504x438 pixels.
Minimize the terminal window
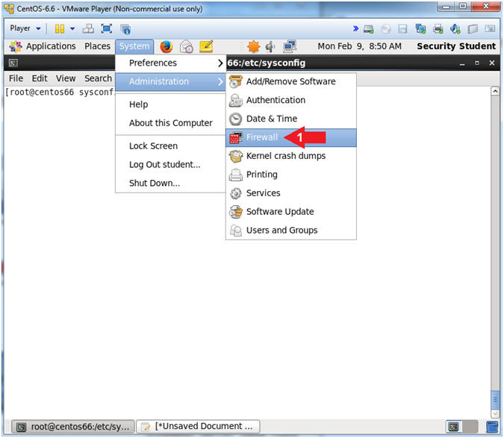[x=462, y=63]
